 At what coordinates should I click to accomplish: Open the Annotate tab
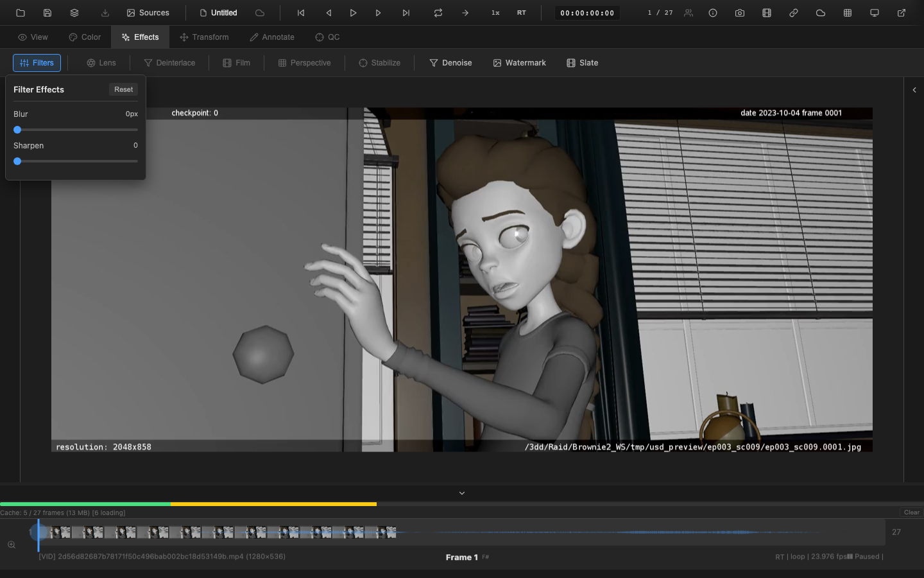click(x=272, y=37)
